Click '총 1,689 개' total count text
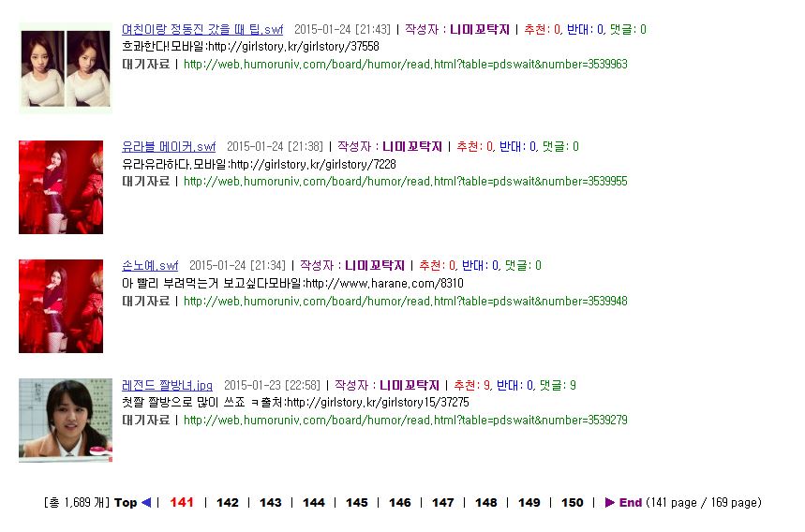805x532 pixels. pyautogui.click(x=77, y=503)
